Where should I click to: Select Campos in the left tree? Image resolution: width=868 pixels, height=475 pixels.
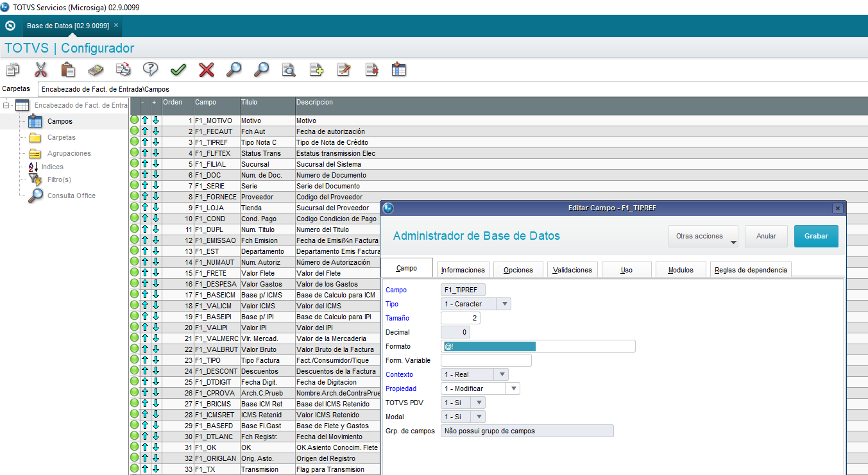pos(60,121)
